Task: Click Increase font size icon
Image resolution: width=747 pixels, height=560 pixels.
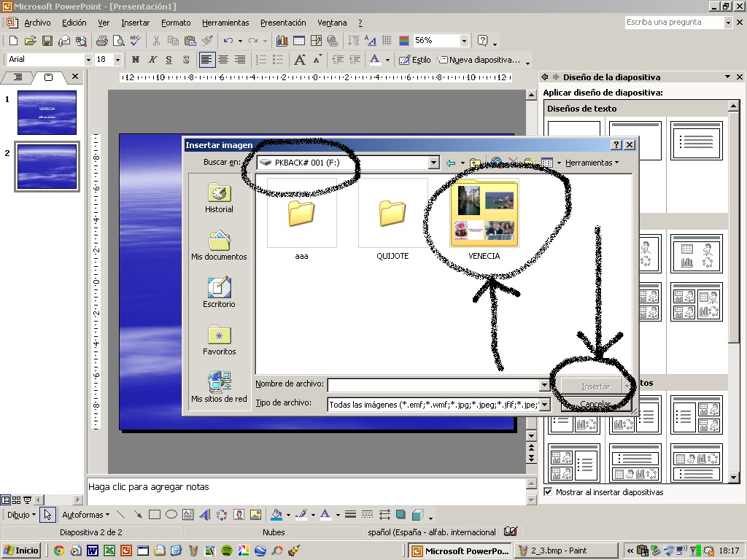Action: tap(300, 60)
